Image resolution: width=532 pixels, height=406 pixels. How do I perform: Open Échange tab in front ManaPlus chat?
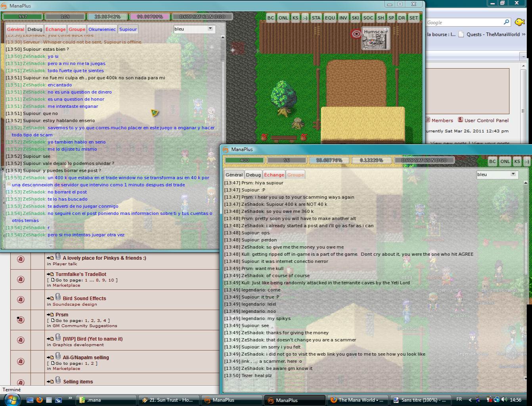pos(274,175)
